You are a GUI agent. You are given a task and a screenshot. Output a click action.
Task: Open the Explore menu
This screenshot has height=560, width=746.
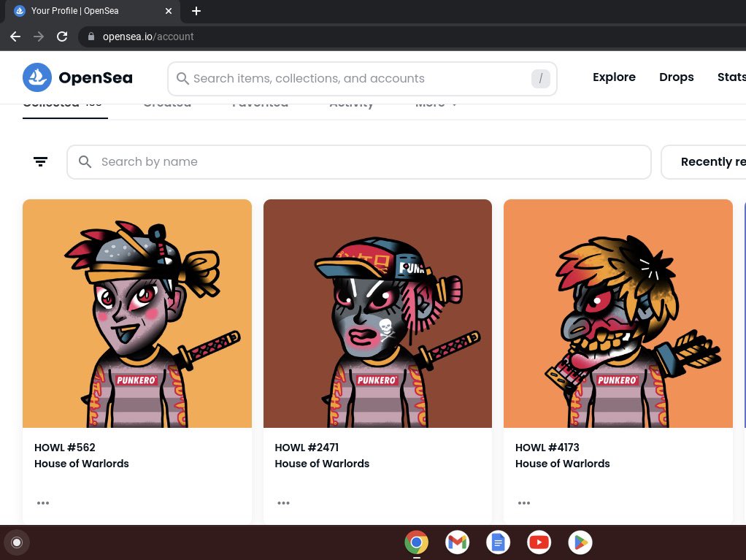coord(614,77)
